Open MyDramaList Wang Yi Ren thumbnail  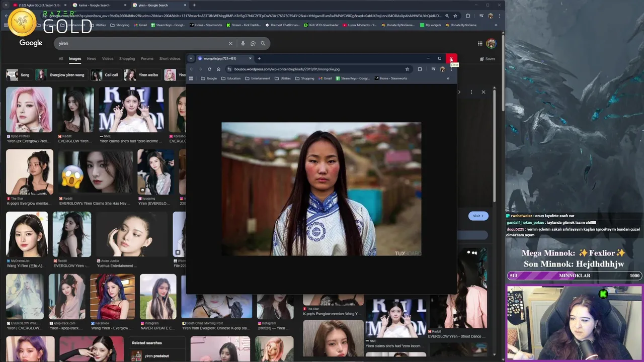tap(27, 234)
